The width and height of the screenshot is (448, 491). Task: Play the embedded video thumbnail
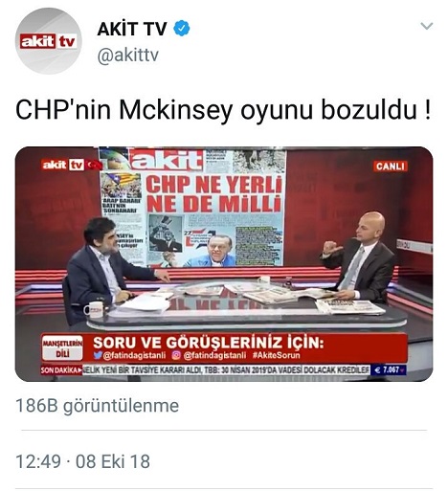coord(224,264)
